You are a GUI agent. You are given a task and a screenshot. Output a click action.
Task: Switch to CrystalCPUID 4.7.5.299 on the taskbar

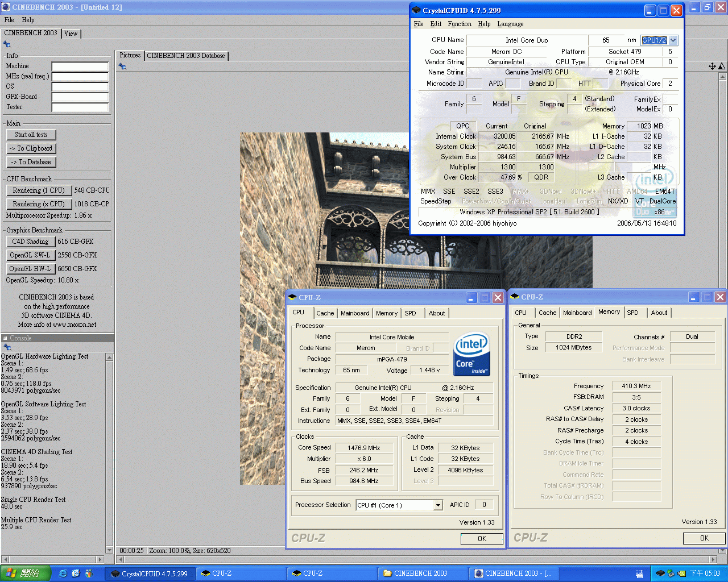[150, 573]
